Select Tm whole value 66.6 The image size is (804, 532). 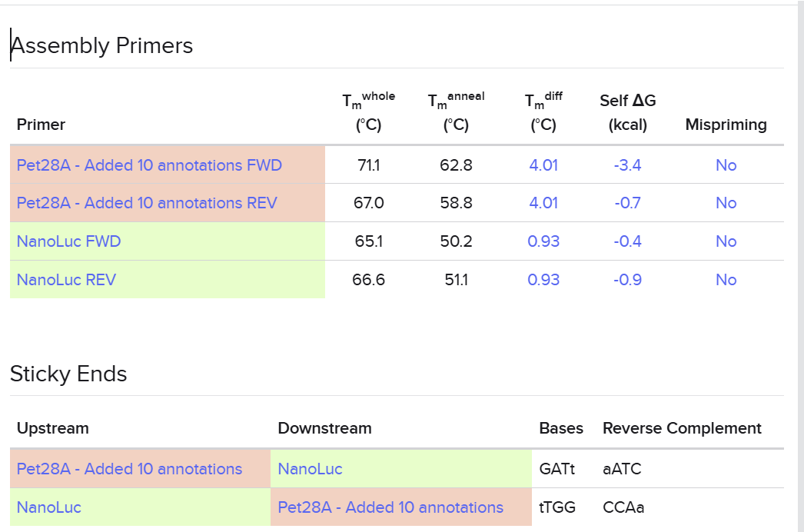pos(369,280)
